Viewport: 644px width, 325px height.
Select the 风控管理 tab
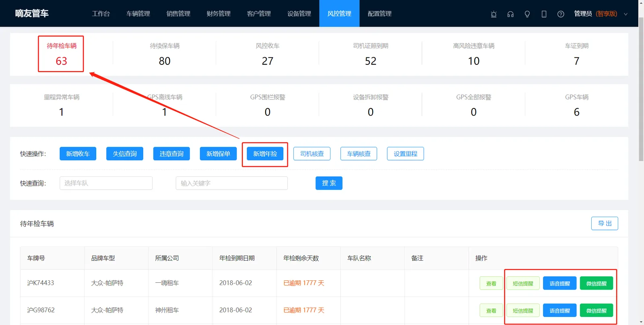click(x=339, y=14)
